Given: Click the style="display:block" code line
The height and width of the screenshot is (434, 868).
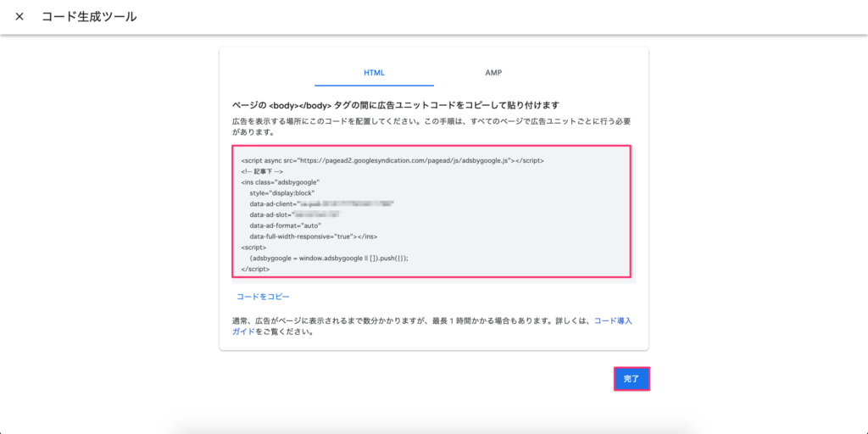Looking at the screenshot, I should [282, 193].
